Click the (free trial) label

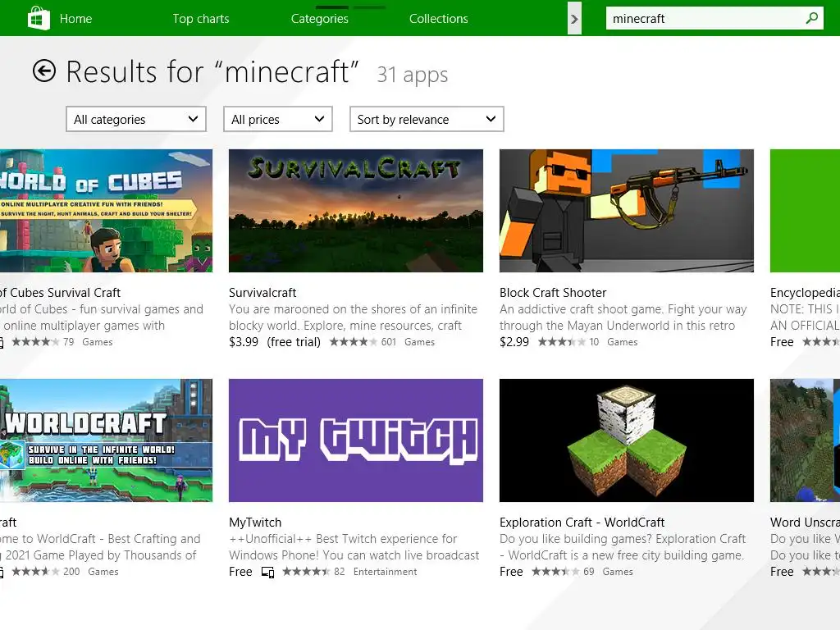click(x=294, y=342)
